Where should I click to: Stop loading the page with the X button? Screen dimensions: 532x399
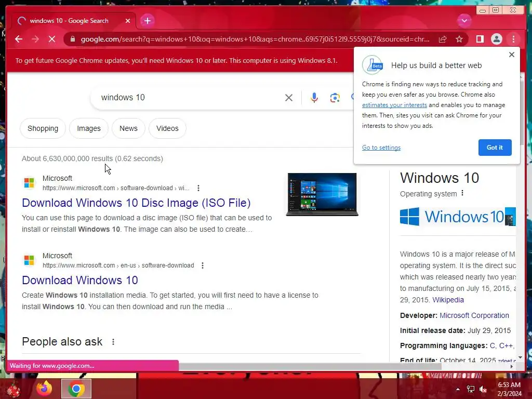coord(52,39)
